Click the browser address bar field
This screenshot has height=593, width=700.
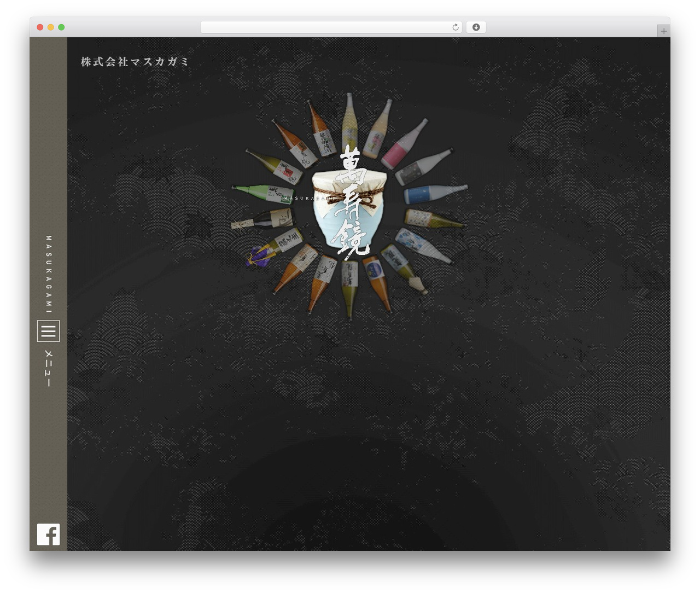(331, 27)
